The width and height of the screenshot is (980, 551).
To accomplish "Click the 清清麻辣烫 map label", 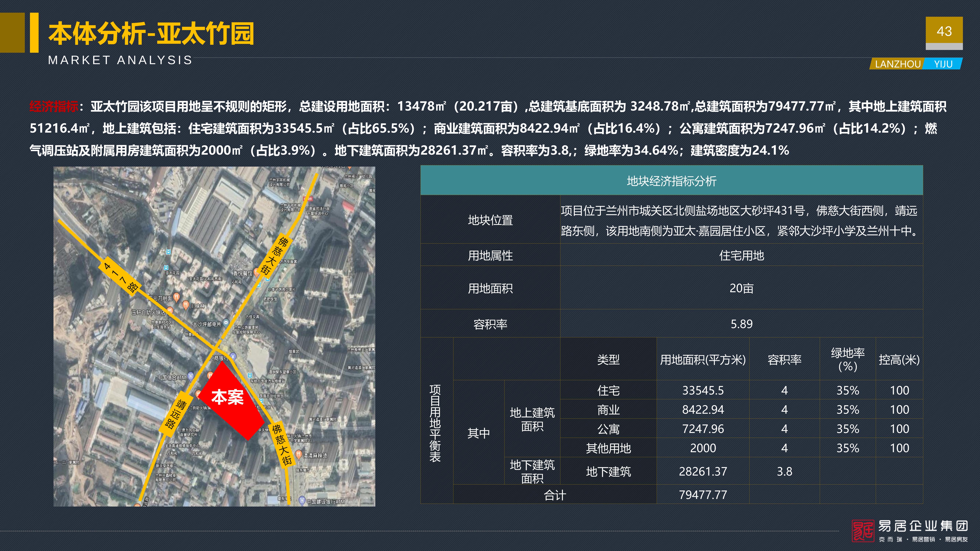I will [x=315, y=455].
